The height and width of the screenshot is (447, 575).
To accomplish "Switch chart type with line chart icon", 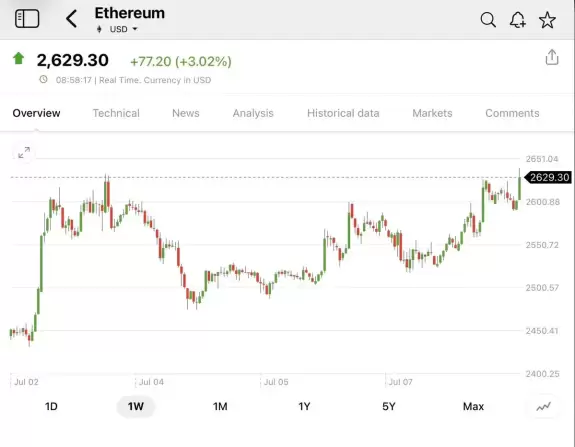I will coord(543,406).
